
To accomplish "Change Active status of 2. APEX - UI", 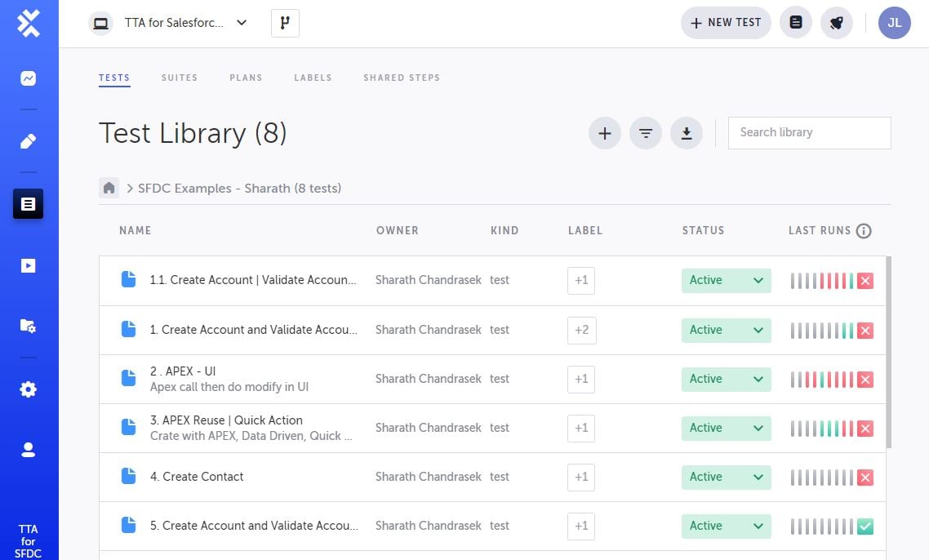I will 726,379.
